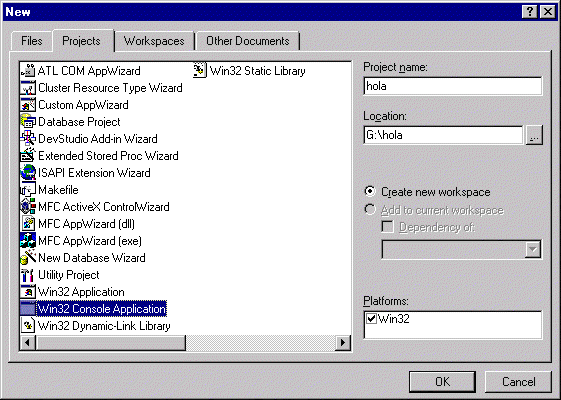This screenshot has height=400, width=561.
Task: Click the DevStudio Add-in Wizard icon
Action: pyautogui.click(x=28, y=138)
